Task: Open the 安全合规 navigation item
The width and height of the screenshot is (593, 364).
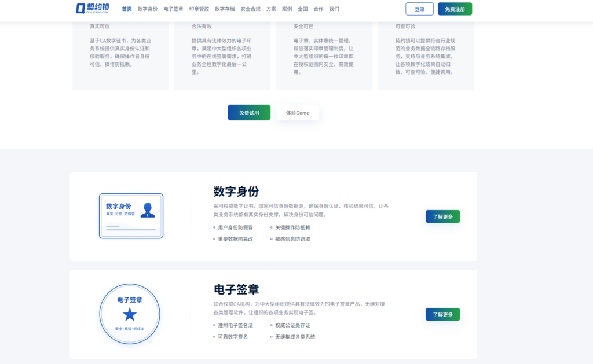Action: click(250, 9)
